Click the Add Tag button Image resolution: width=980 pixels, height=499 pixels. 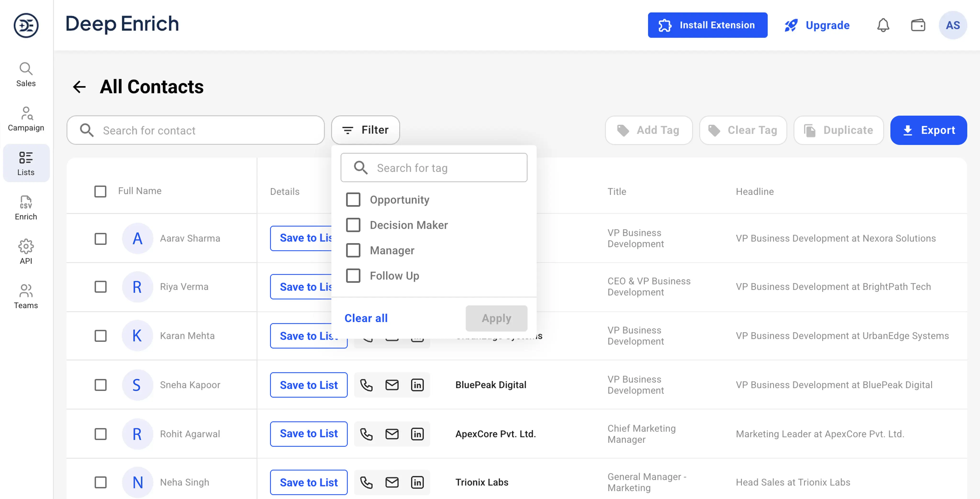[649, 130]
